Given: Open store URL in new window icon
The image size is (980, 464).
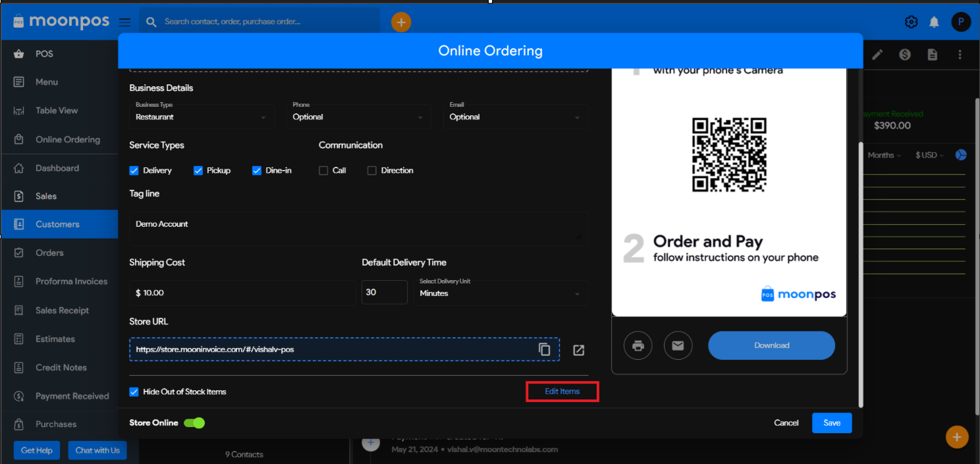Looking at the screenshot, I should [x=578, y=350].
